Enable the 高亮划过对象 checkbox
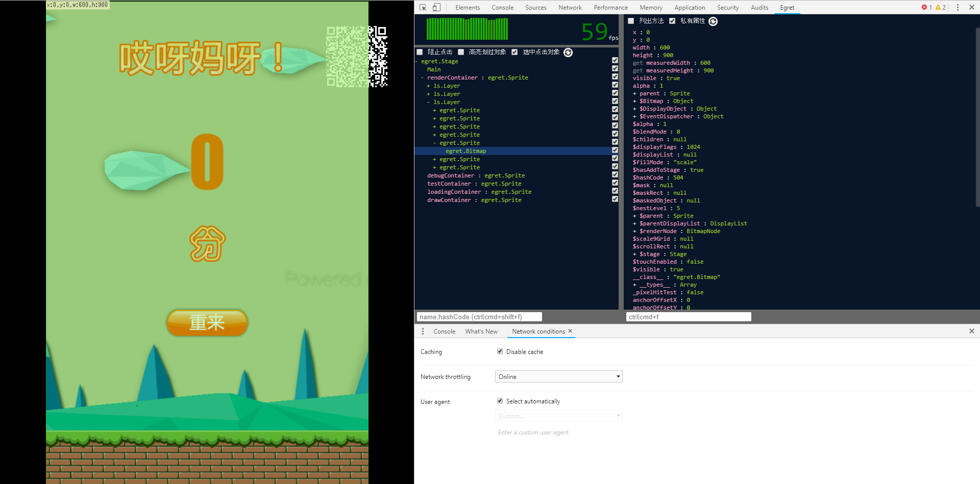 coord(461,52)
